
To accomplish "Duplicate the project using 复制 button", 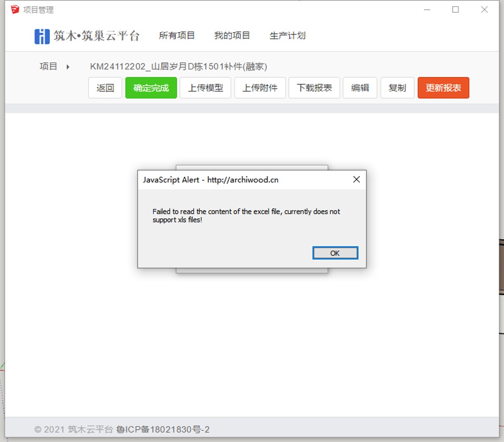I will pyautogui.click(x=397, y=88).
